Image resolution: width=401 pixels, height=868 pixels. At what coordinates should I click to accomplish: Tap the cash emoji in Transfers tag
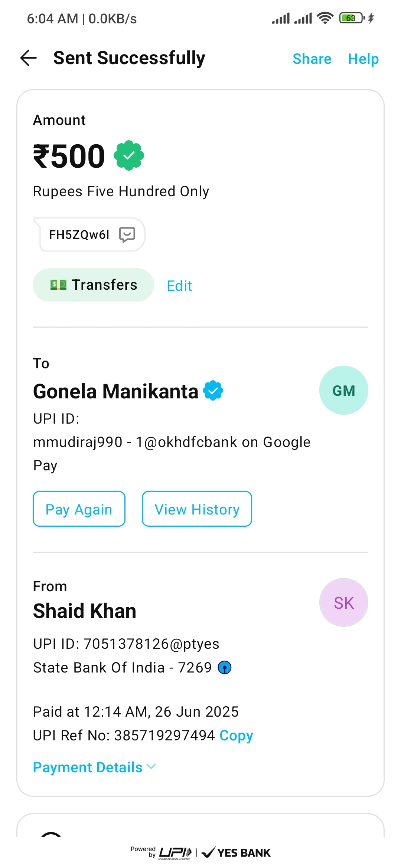coord(58,285)
